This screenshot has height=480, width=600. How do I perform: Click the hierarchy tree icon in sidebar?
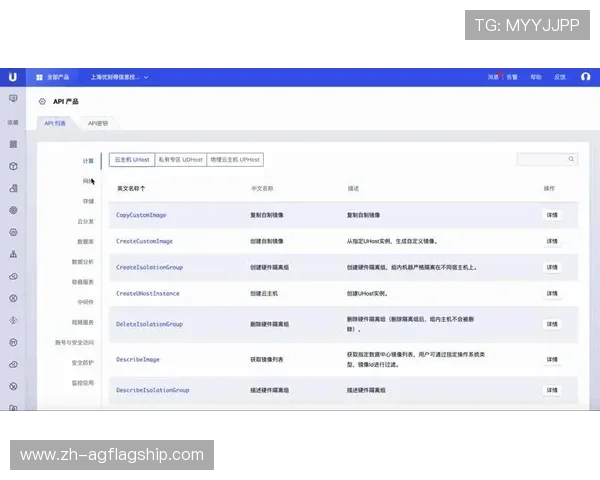[x=13, y=254]
